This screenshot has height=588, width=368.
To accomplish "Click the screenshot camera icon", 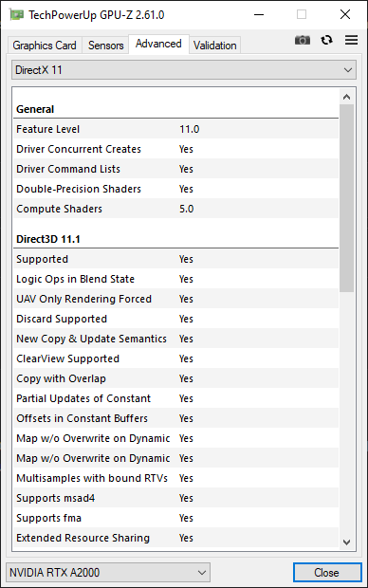I will [x=303, y=40].
